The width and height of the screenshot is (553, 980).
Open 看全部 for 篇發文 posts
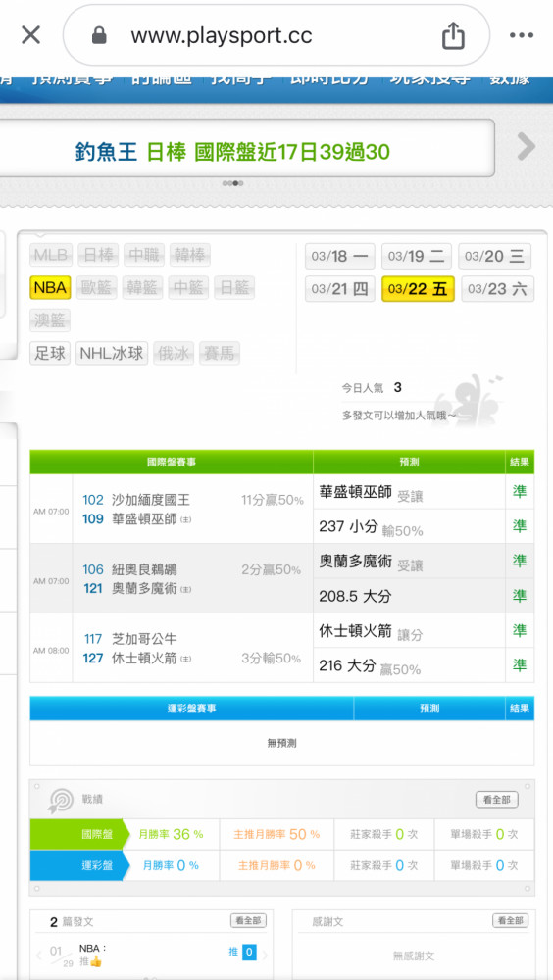pyautogui.click(x=248, y=920)
